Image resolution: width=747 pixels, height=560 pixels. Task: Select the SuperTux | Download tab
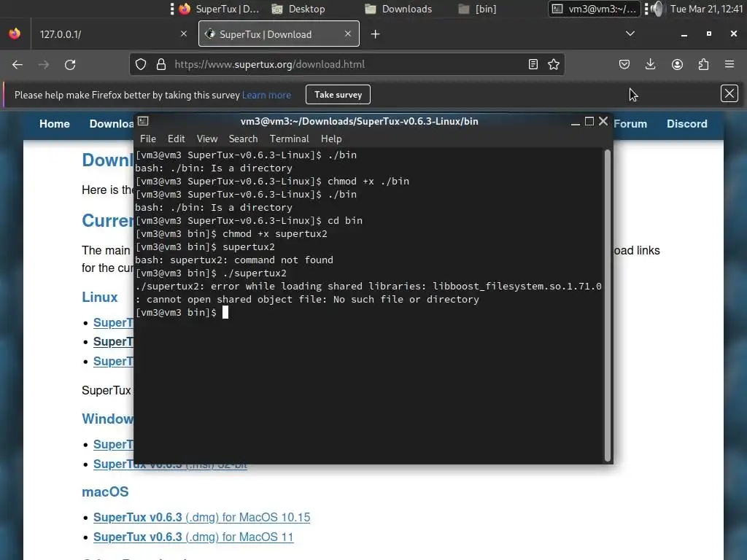point(279,34)
